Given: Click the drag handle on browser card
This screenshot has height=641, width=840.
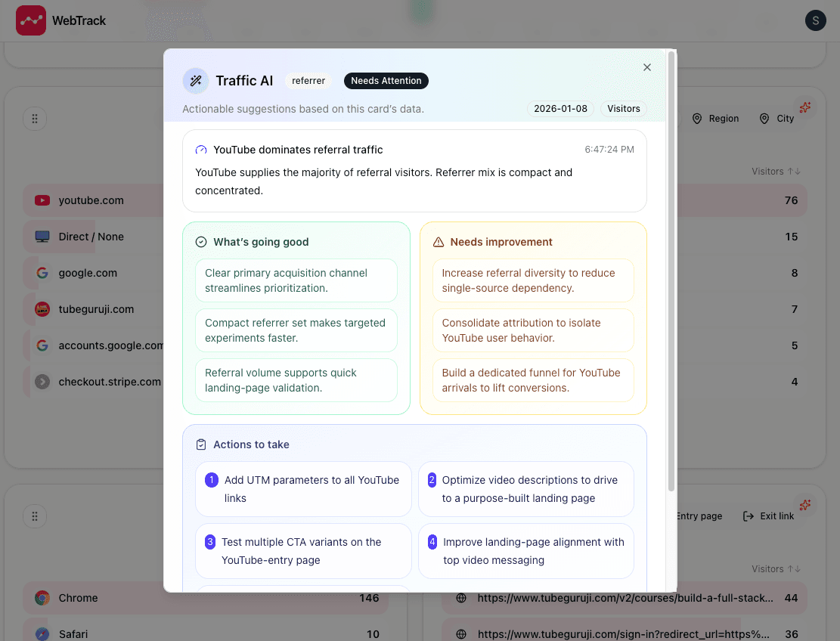Looking at the screenshot, I should (x=35, y=516).
